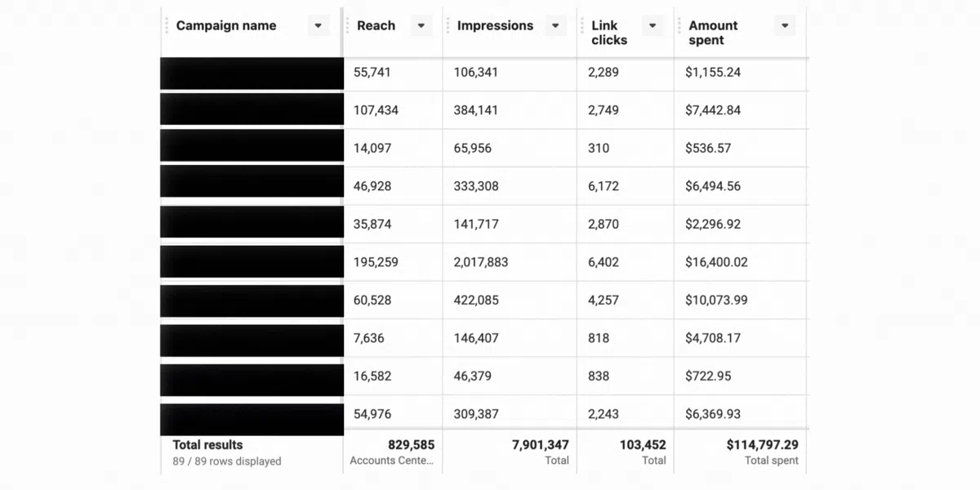Click the truncated Accounts Center label
Screen dimensions: 980x490
click(392, 461)
